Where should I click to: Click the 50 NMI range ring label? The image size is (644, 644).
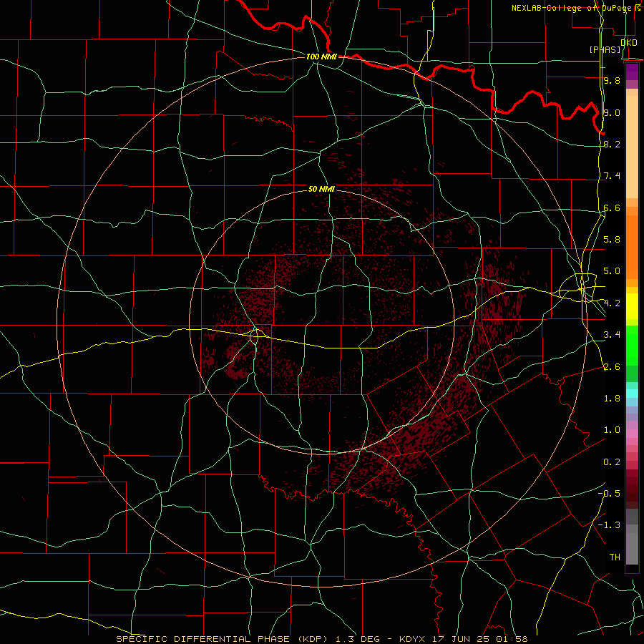coord(321,189)
